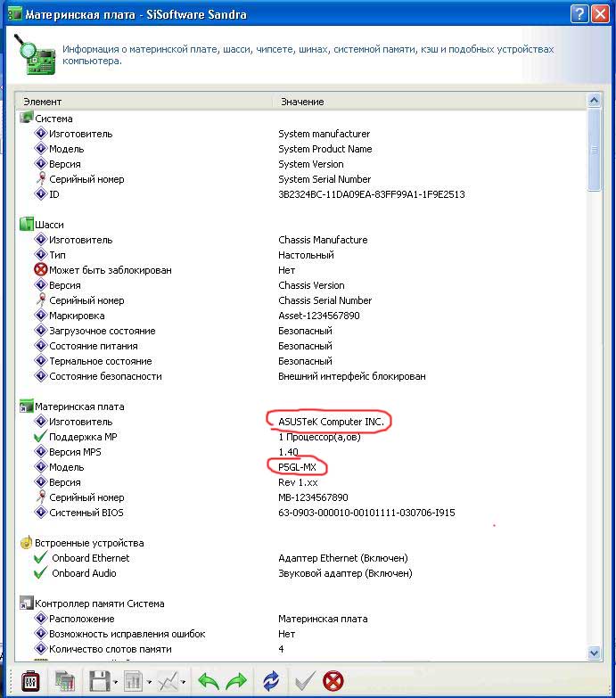This screenshot has width=616, height=698.
Task: Click the red cancel X icon
Action: point(334,682)
